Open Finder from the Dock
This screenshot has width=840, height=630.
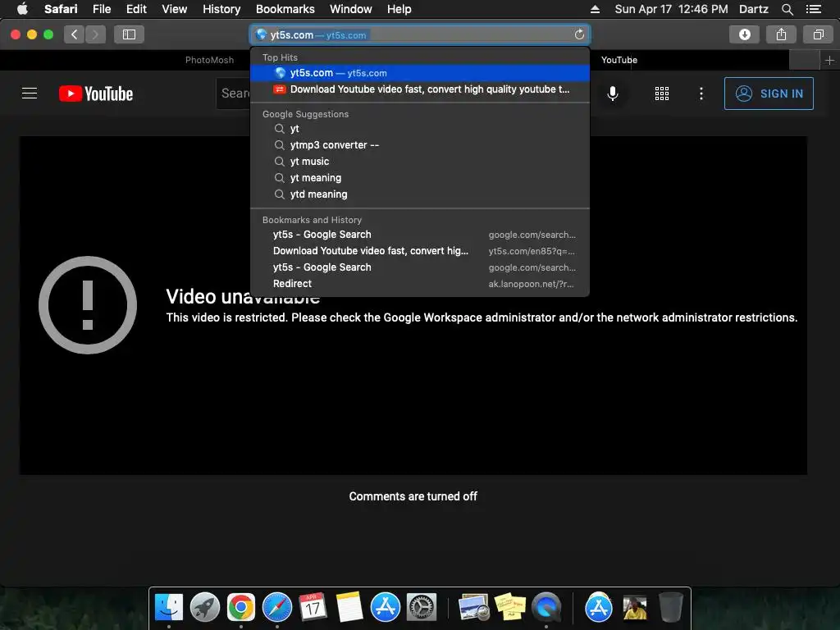[x=169, y=608]
